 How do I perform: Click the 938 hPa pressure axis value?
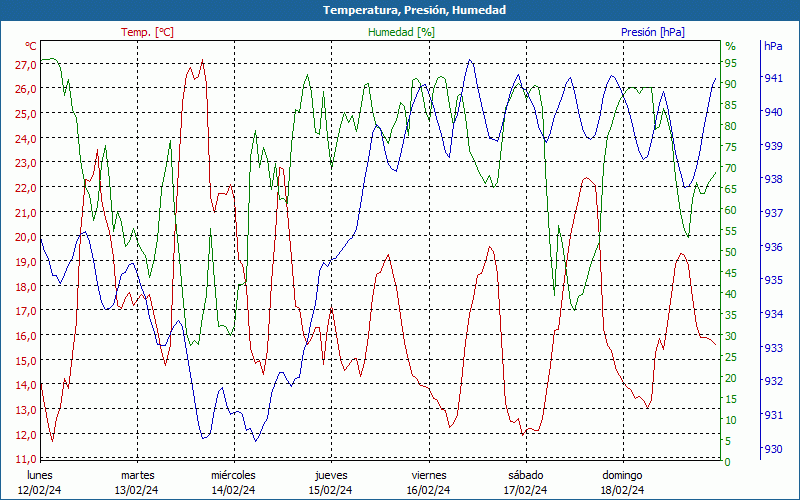pos(773,179)
